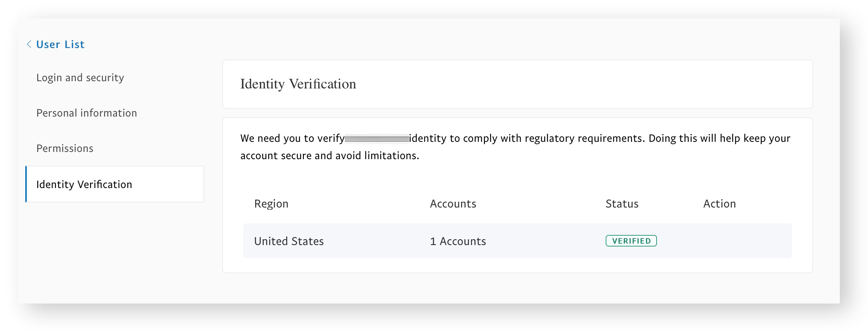
Task: Click the Identity Verification page heading
Action: click(298, 84)
